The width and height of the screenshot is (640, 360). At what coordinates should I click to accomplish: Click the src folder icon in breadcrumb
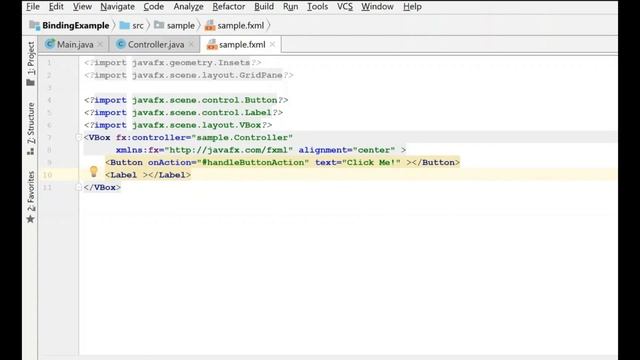click(x=124, y=25)
